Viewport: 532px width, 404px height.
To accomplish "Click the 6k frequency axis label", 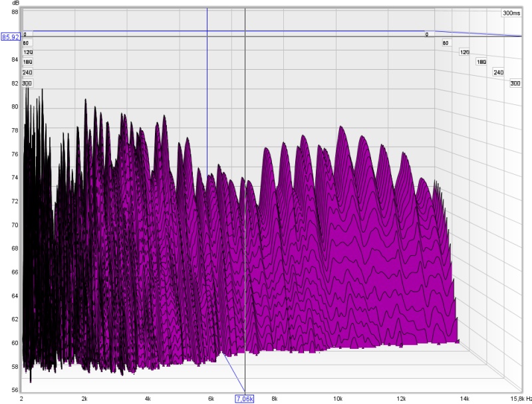I will pyautogui.click(x=211, y=399).
